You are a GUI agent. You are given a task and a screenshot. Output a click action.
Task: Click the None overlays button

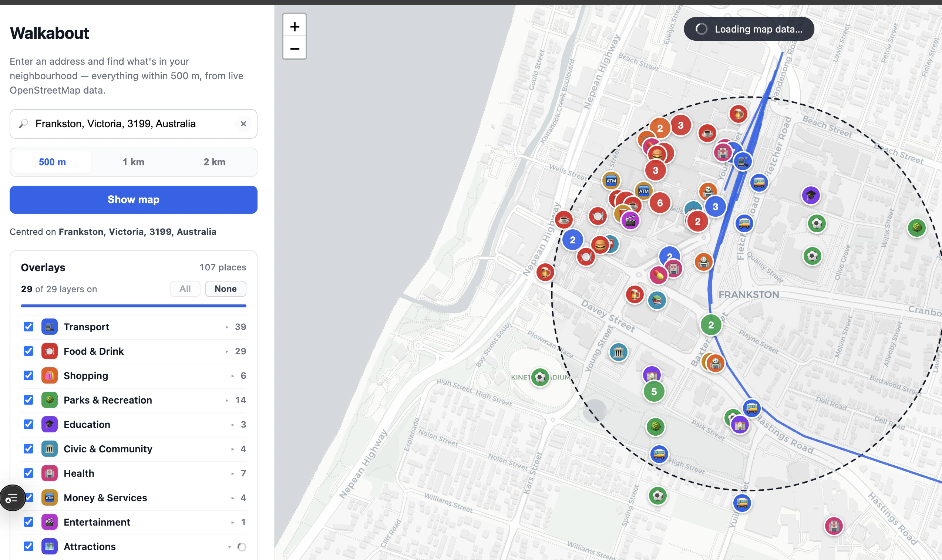pos(225,289)
